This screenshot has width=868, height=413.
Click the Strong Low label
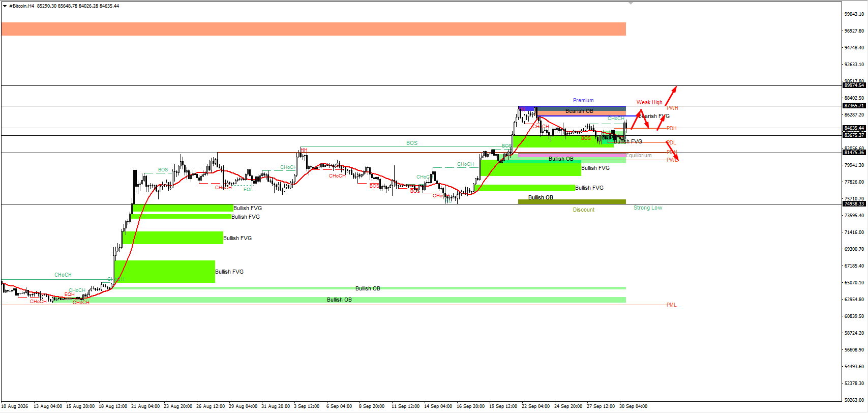click(648, 208)
